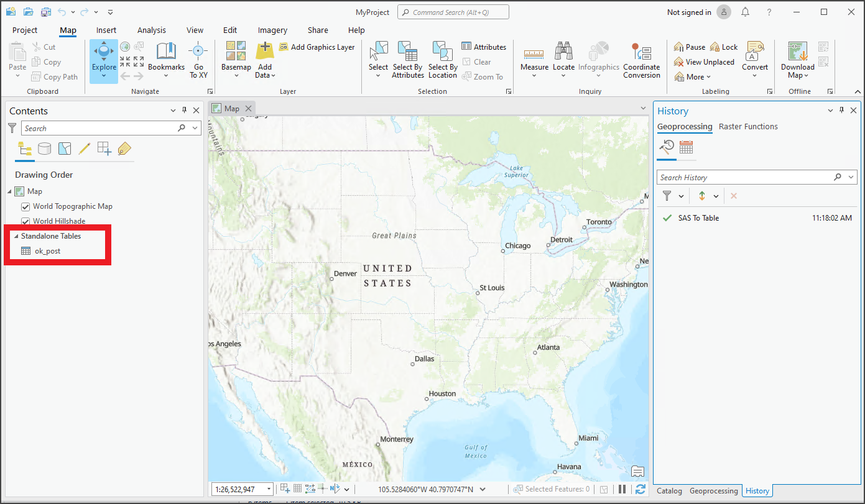
Task: Open the Catalog panel tab
Action: point(669,490)
